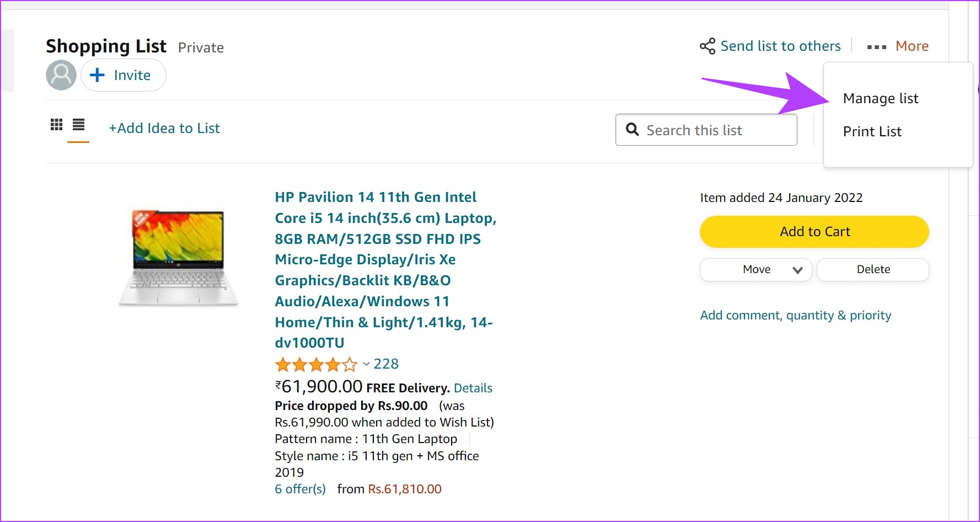Select Manage list from the menu

click(x=881, y=99)
